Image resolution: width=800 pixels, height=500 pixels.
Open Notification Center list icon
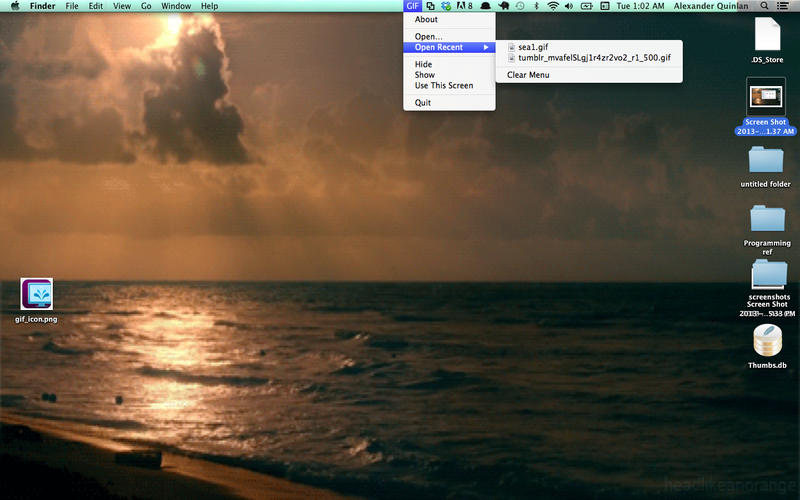tap(782, 6)
